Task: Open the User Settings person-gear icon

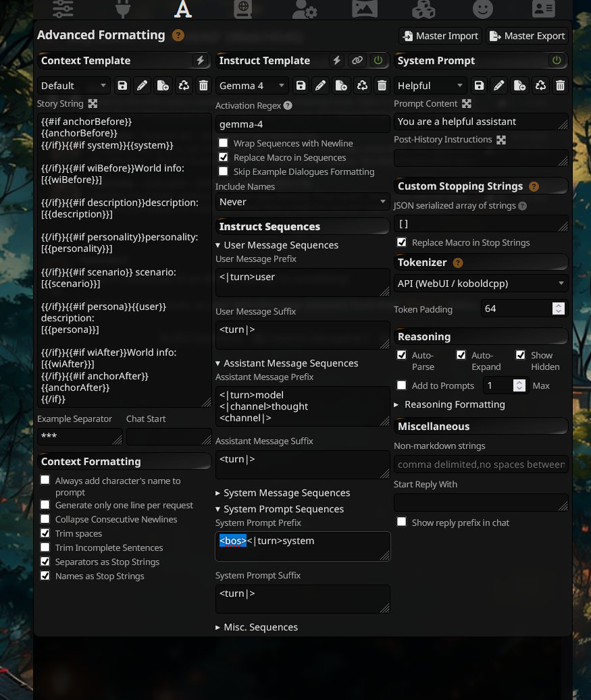Action: (x=304, y=9)
